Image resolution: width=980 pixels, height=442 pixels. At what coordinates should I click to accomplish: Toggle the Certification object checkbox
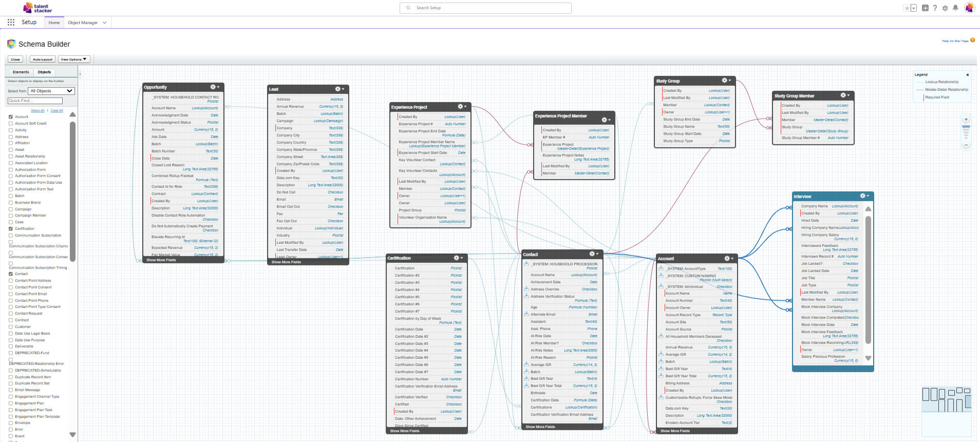pos(11,229)
